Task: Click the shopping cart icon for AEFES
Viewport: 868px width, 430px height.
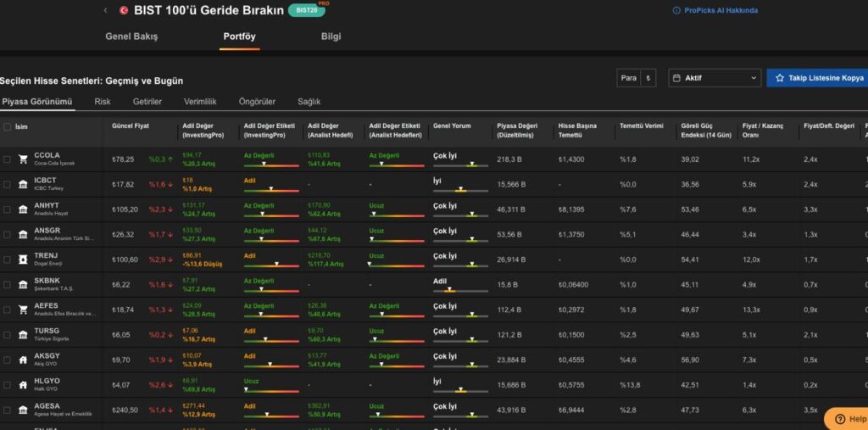Action: (23, 310)
